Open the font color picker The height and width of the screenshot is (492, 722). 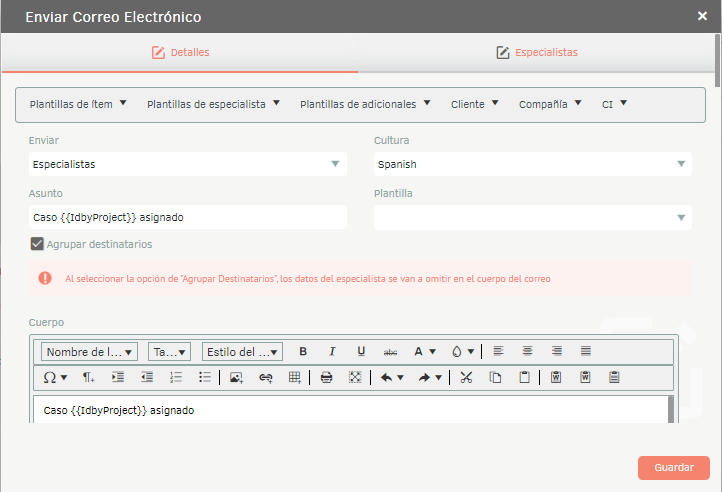[425, 351]
